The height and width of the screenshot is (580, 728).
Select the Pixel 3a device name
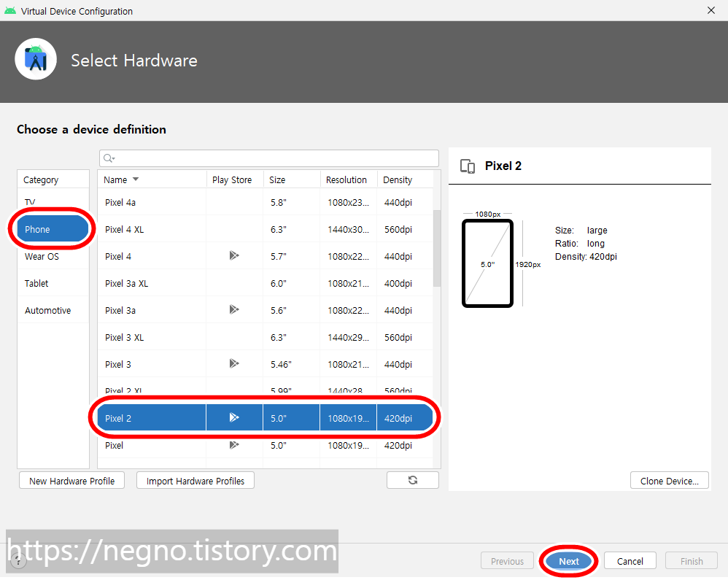pos(120,310)
